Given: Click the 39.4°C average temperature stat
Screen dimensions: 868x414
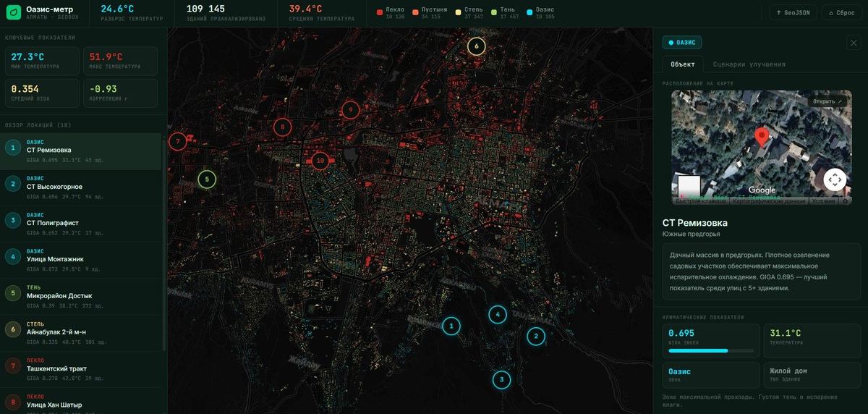Looking at the screenshot, I should [x=321, y=12].
